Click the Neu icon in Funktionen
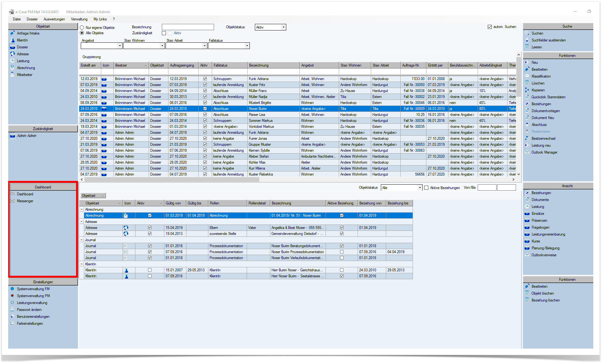The width and height of the screenshot is (604, 364). click(x=527, y=62)
